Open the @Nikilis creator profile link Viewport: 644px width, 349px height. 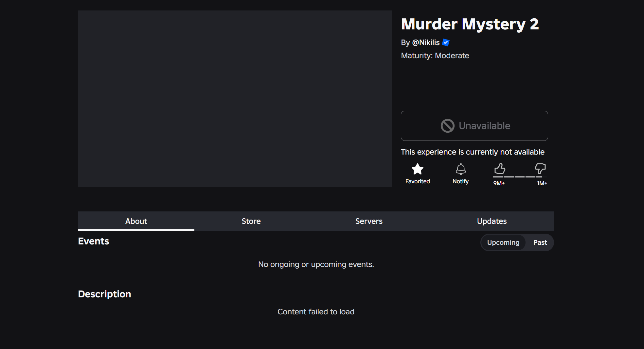[x=426, y=42]
